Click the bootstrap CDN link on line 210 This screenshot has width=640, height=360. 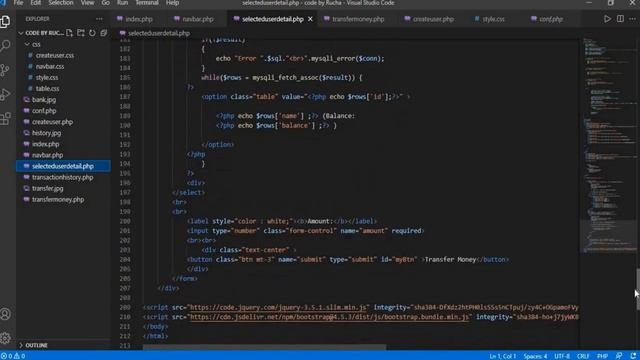click(329, 317)
